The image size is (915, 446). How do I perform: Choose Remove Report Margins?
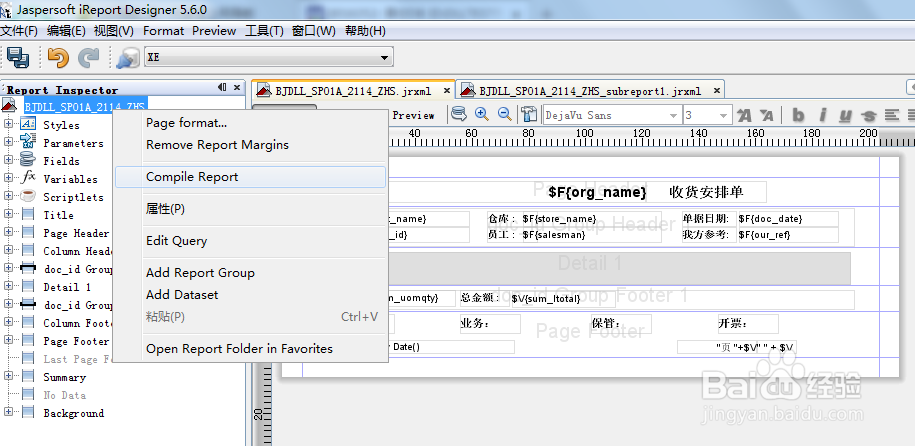(x=250, y=145)
